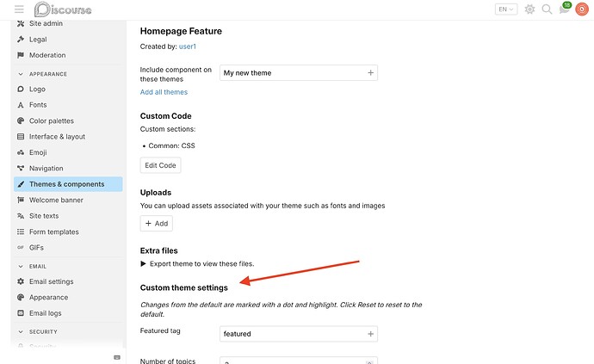The width and height of the screenshot is (594, 364).
Task: Click the Edit Code button
Action: (x=160, y=165)
